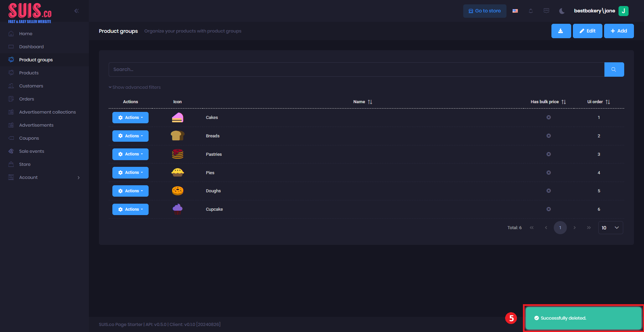This screenshot has width=644, height=332.
Task: Click the download export button
Action: pos(561,31)
